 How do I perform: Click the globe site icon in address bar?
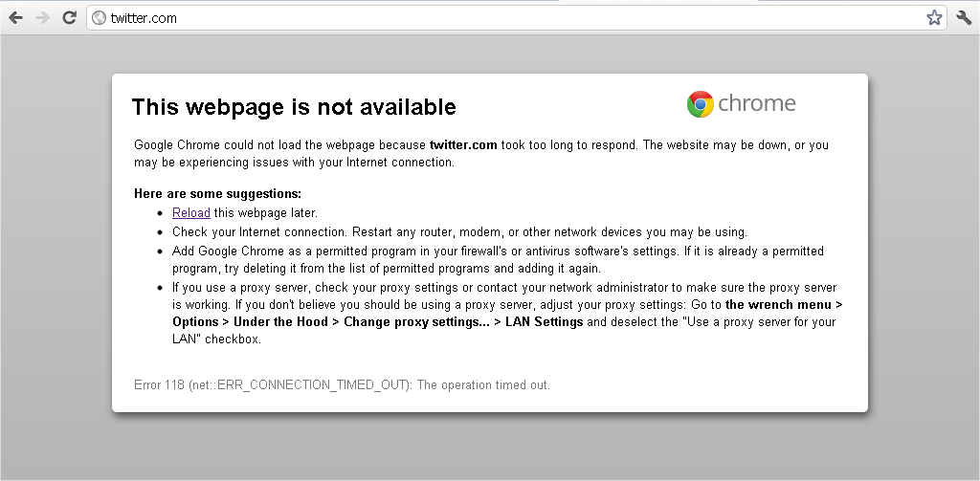point(98,17)
